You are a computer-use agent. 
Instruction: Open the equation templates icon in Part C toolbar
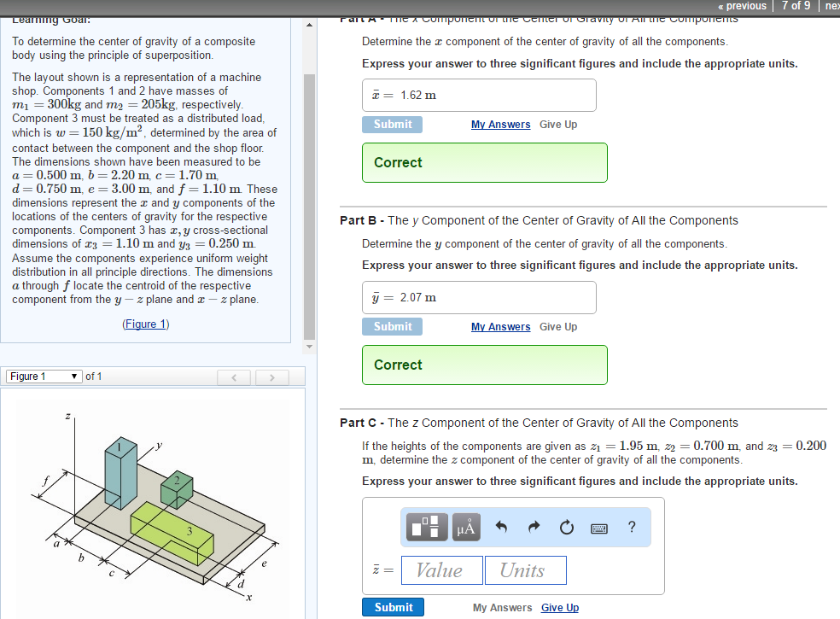point(426,527)
